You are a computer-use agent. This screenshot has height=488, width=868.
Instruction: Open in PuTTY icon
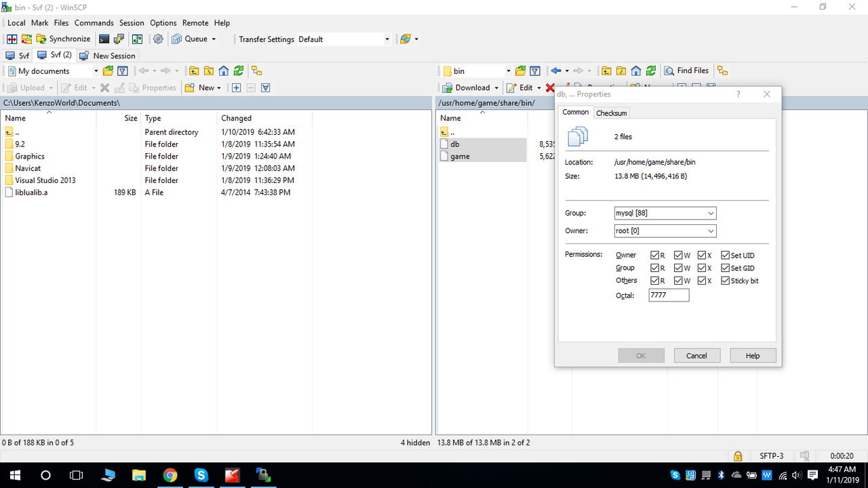(x=119, y=39)
